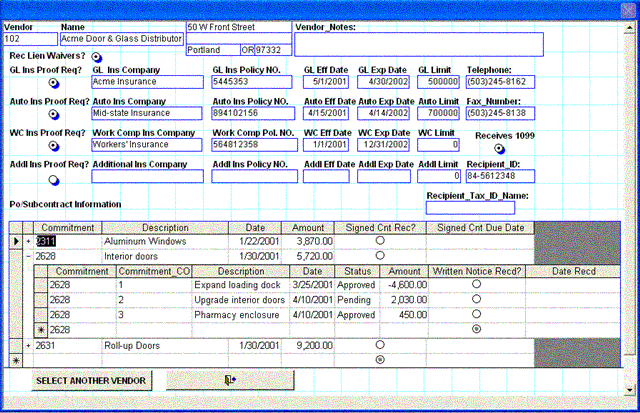Click row selector arrow for commitment 2311

pyautogui.click(x=15, y=241)
